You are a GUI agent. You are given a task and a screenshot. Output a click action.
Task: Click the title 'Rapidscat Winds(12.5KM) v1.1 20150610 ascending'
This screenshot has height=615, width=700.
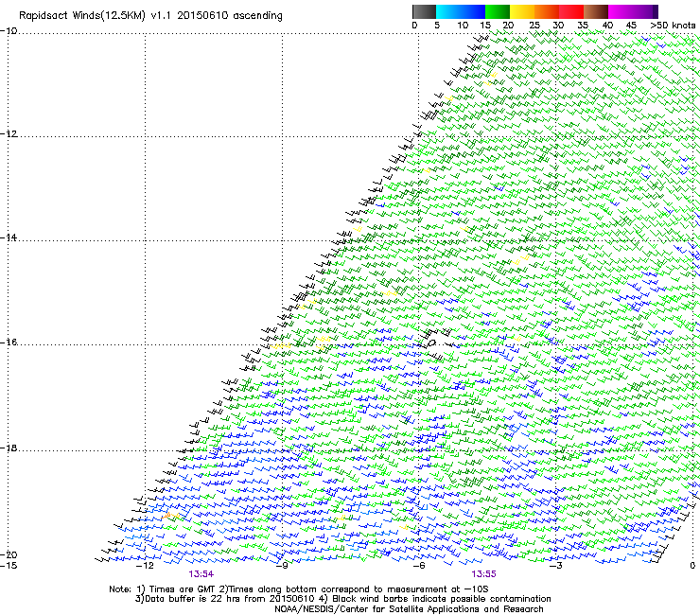coord(151,16)
